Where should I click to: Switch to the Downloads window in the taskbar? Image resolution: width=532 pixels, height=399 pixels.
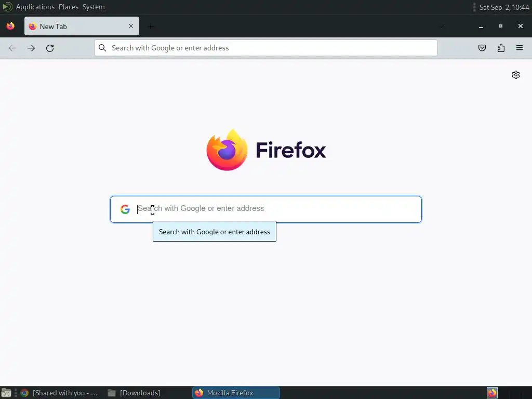coord(134,393)
